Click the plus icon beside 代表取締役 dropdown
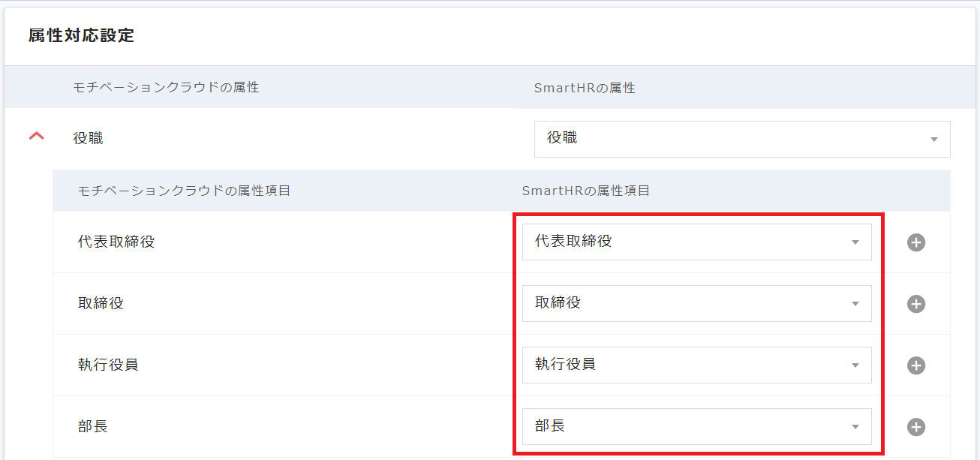The image size is (980, 460). 915,242
